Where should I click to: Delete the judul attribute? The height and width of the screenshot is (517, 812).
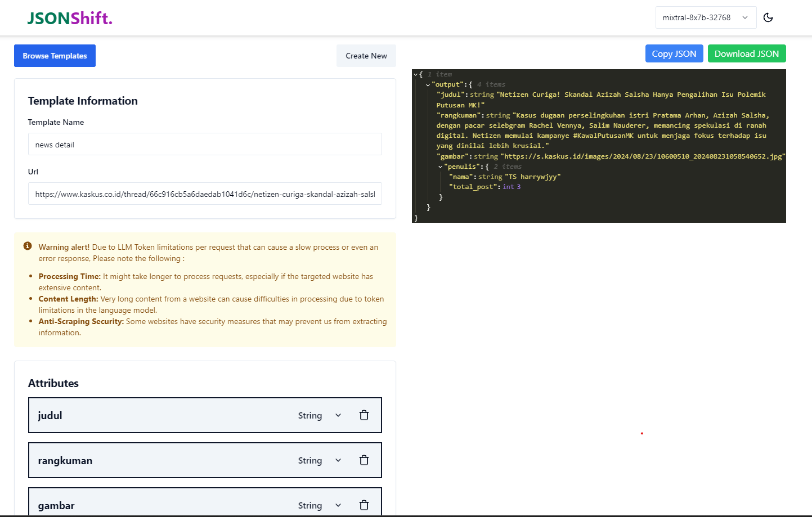(x=364, y=415)
